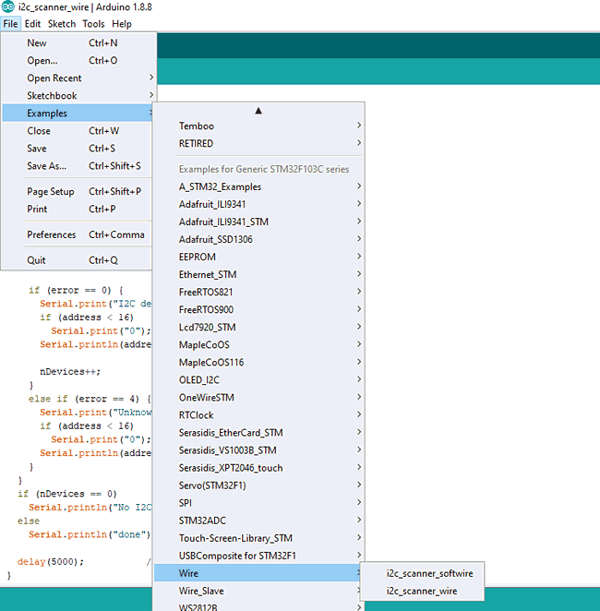Open the FreeRTOS821 examples
Viewport: 600px width, 611px height.
point(258,292)
